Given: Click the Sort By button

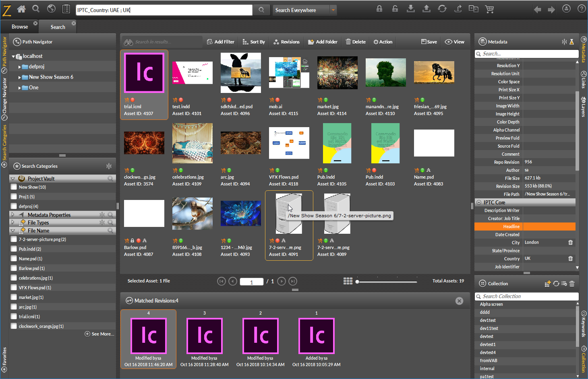Looking at the screenshot, I should click(254, 42).
